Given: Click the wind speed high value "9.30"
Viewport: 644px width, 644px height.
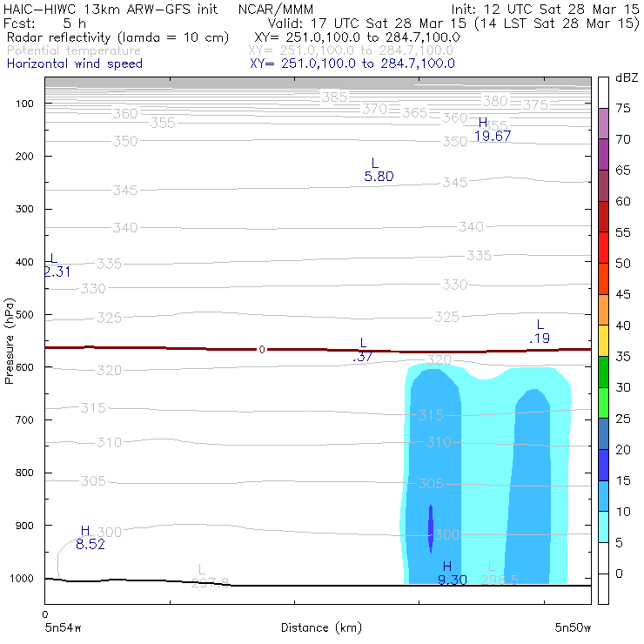Looking at the screenshot, I should tap(453, 580).
